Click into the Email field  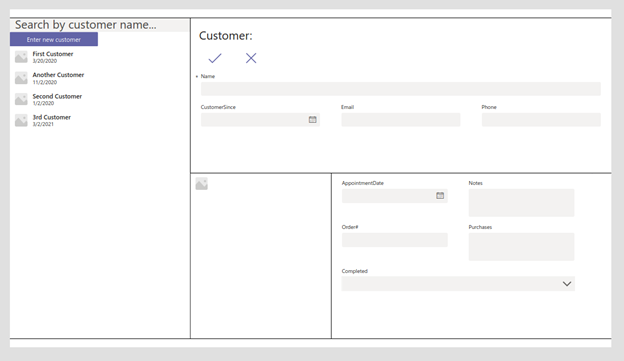coord(401,119)
